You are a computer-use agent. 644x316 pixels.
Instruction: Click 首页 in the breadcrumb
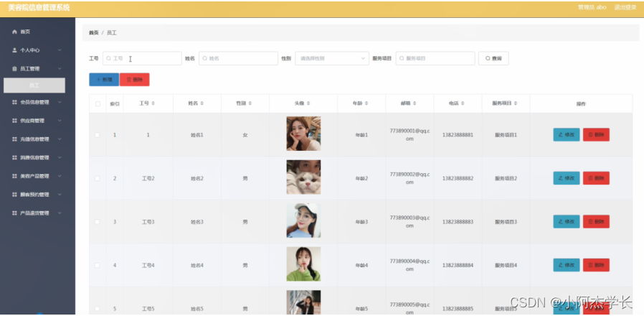[94, 32]
